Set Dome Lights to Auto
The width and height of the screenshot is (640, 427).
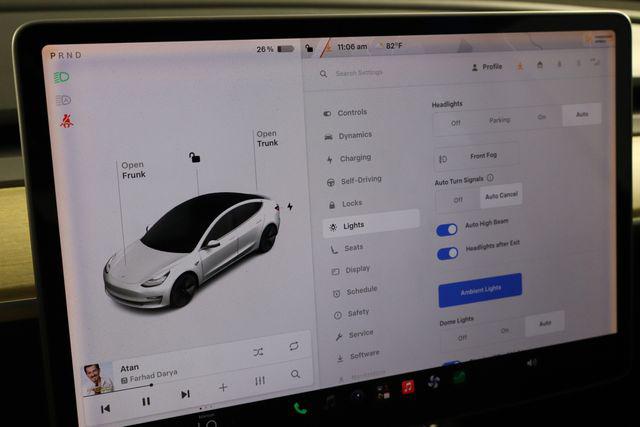545,323
